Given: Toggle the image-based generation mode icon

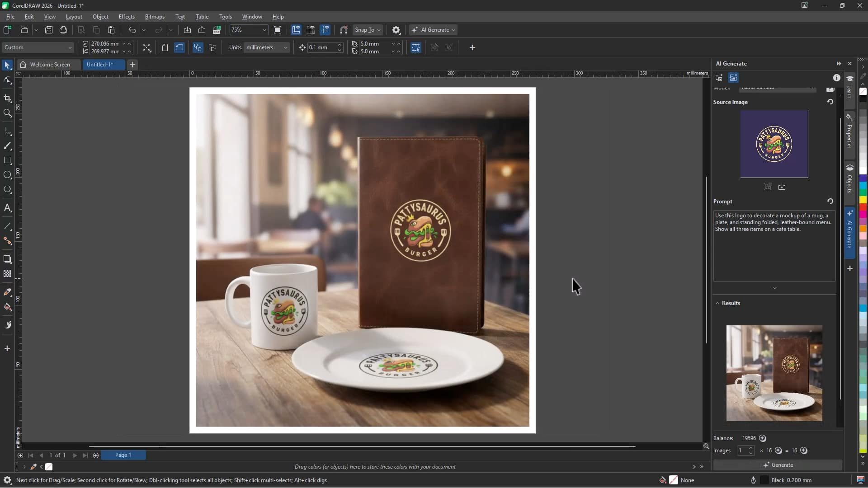Looking at the screenshot, I should (x=733, y=78).
